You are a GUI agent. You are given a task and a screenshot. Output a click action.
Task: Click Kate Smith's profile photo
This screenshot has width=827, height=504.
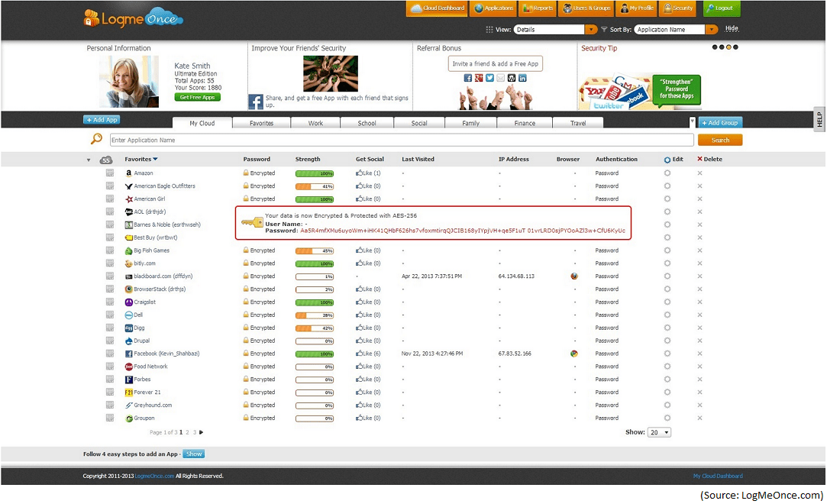point(129,82)
